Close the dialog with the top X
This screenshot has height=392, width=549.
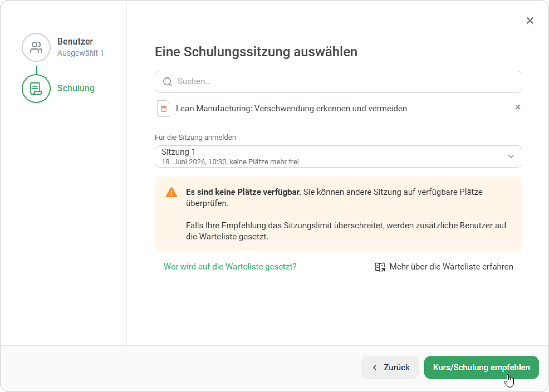(x=530, y=21)
